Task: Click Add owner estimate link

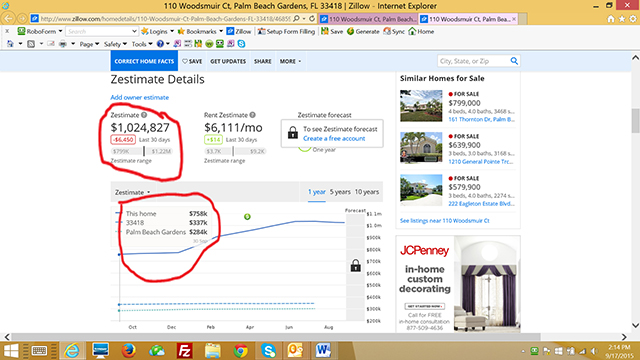Action: pos(140,98)
